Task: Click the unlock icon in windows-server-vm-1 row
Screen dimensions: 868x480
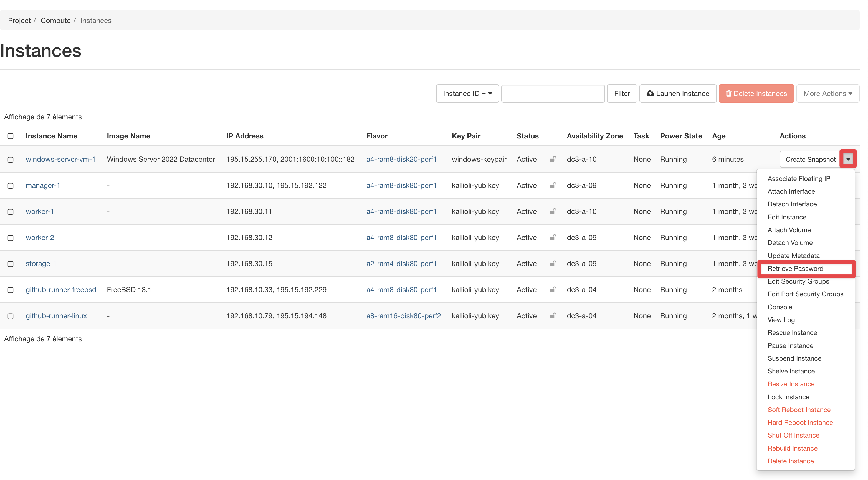Action: [x=553, y=159]
